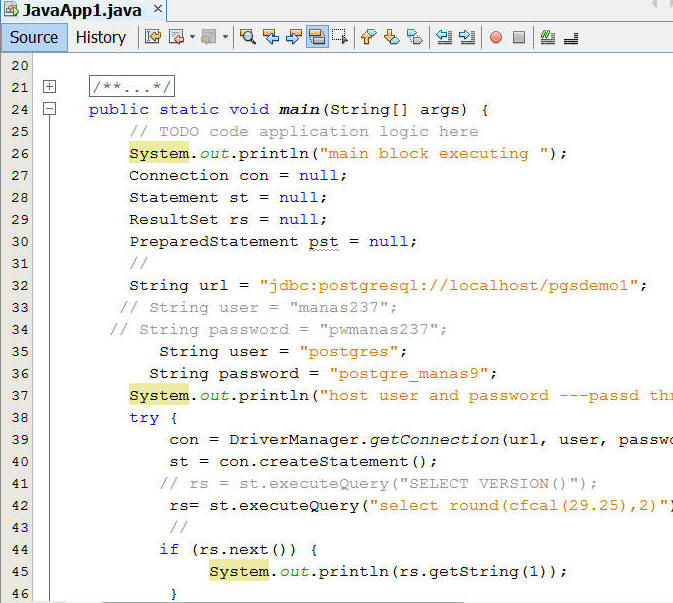Click Shift Line Left icon

[x=444, y=37]
